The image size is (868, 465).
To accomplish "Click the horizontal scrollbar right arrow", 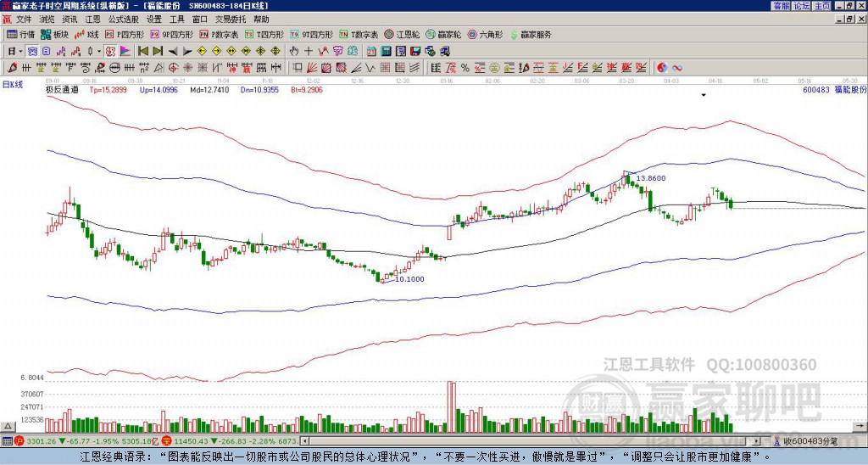I will [757, 441].
